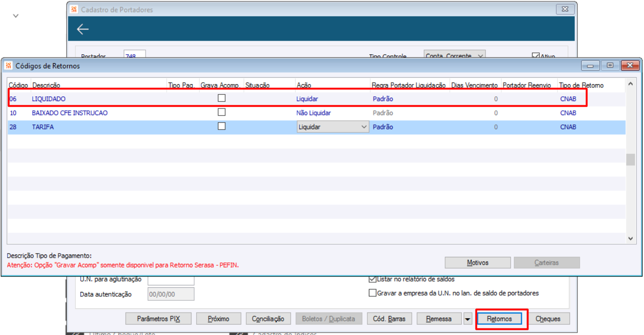Click the Dias Vencimento column header
The width and height of the screenshot is (644, 335).
tap(475, 85)
